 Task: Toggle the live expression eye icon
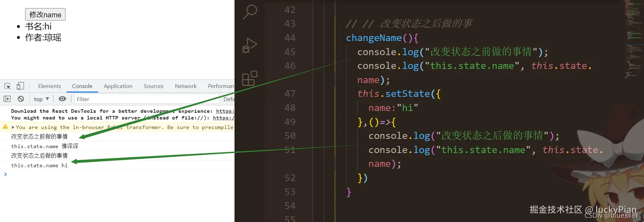[x=62, y=99]
